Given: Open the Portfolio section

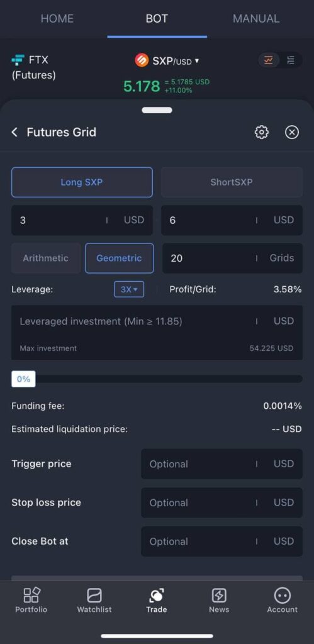Looking at the screenshot, I should tap(31, 601).
